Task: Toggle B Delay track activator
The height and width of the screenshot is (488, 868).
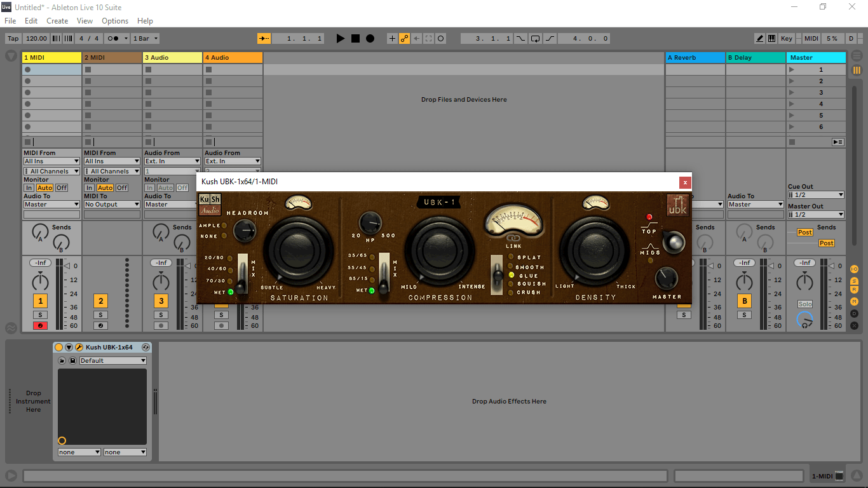Action: pyautogui.click(x=744, y=301)
